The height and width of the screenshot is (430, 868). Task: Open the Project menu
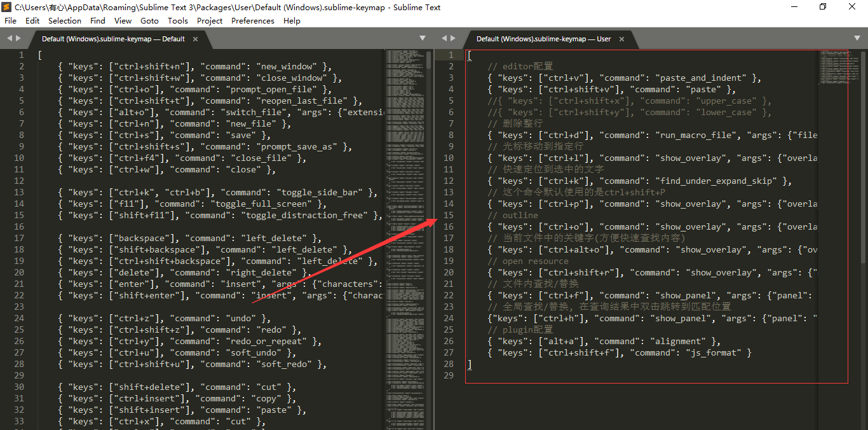point(210,20)
